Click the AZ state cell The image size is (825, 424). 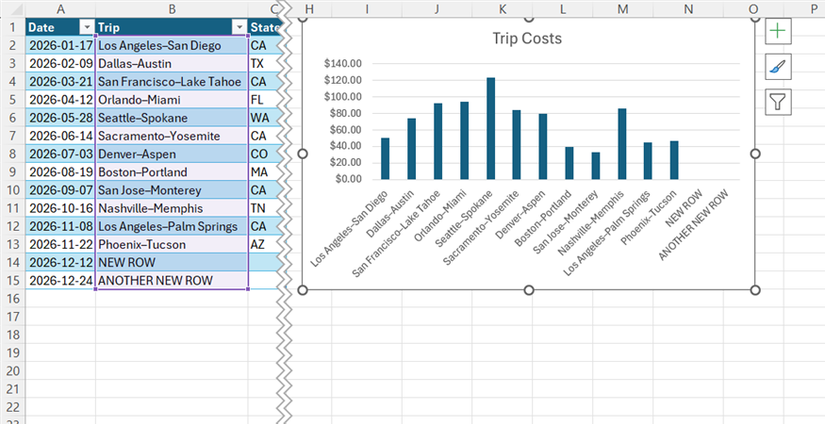[265, 245]
